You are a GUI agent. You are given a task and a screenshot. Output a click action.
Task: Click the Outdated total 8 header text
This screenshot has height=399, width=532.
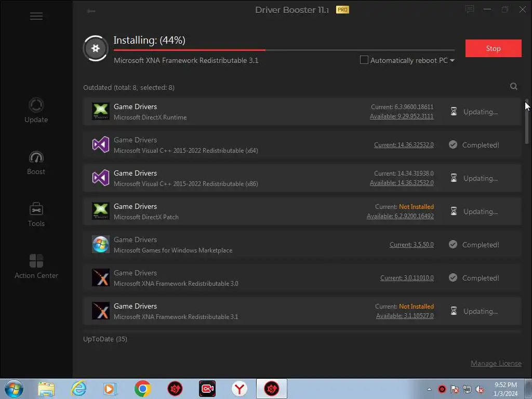tap(129, 87)
